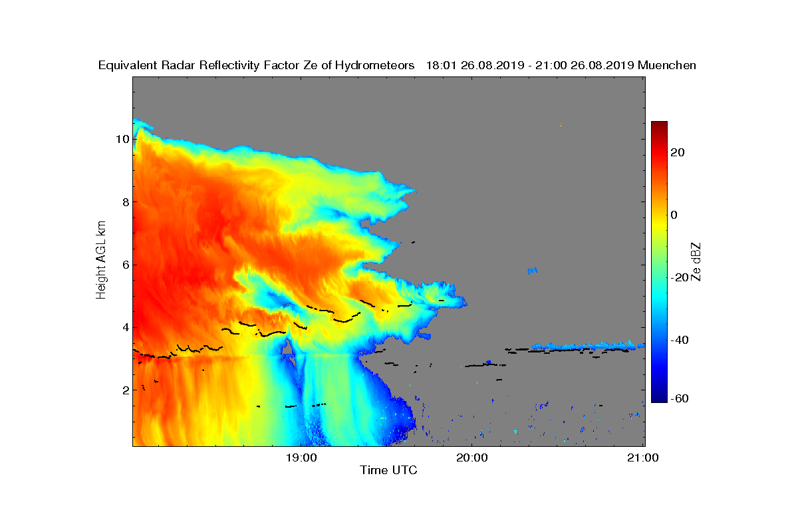The height and width of the screenshot is (532, 798).
Task: Click the height axis tick label '8'
Action: [124, 202]
